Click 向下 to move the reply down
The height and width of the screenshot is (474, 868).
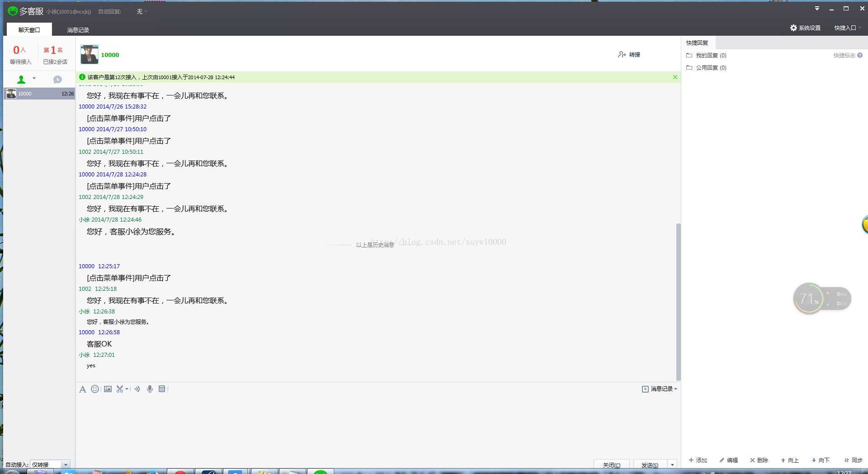click(821, 460)
